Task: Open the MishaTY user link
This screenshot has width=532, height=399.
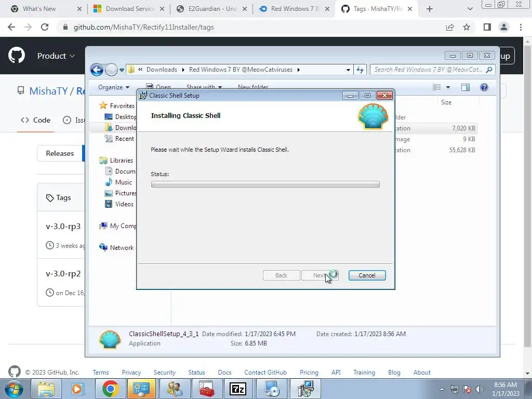Action: (48, 91)
